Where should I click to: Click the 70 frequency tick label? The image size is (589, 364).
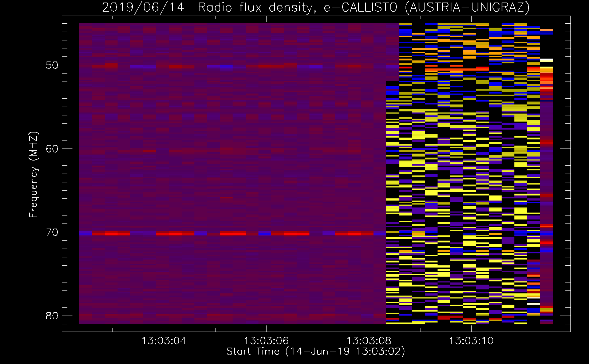[52, 232]
